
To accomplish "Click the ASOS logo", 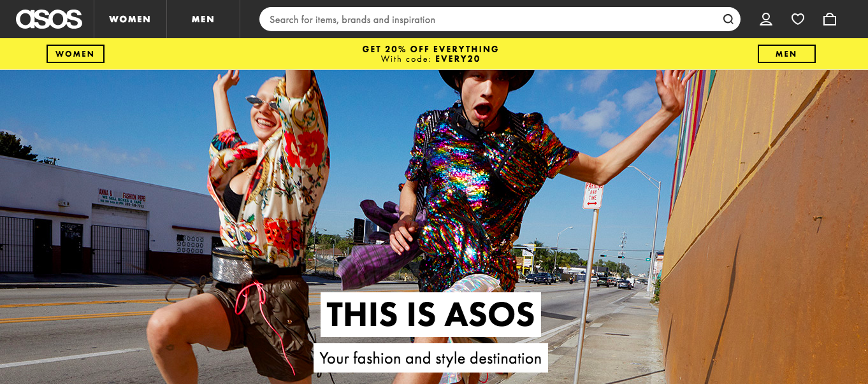I will [x=49, y=19].
